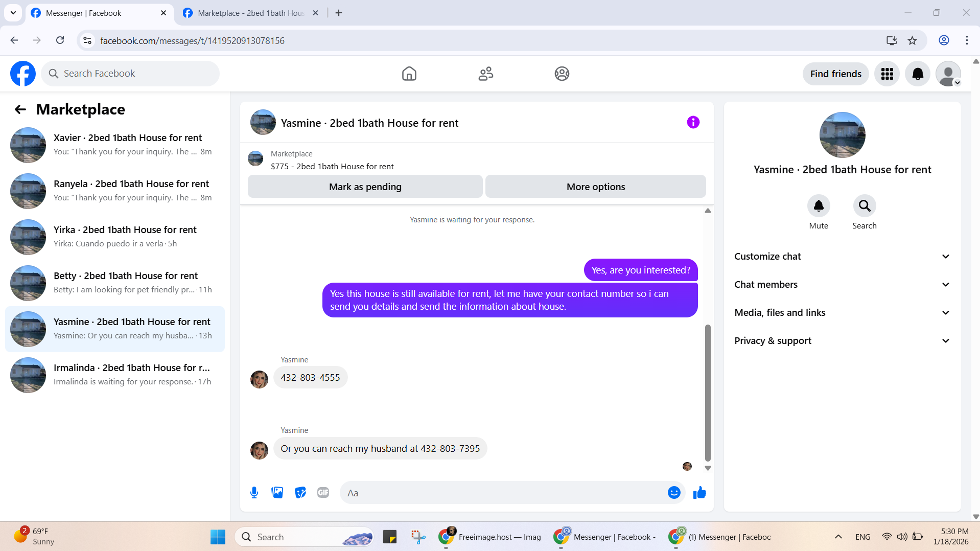Click the back arrow next to Marketplace
980x551 pixels.
20,109
